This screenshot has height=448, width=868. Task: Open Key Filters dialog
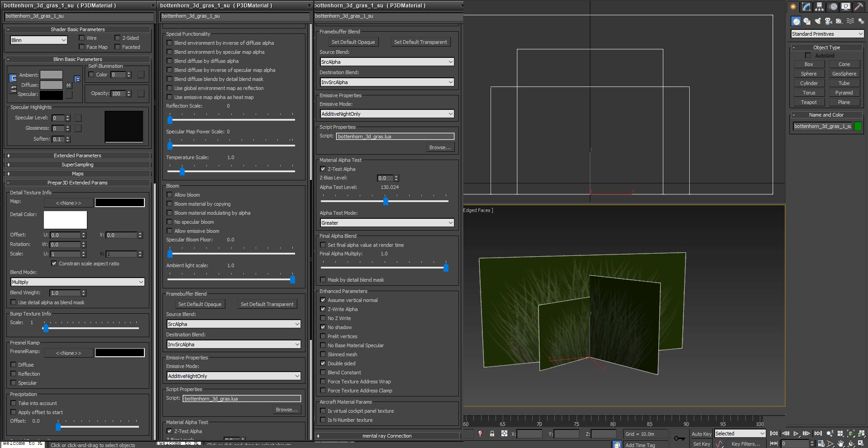coord(745,444)
